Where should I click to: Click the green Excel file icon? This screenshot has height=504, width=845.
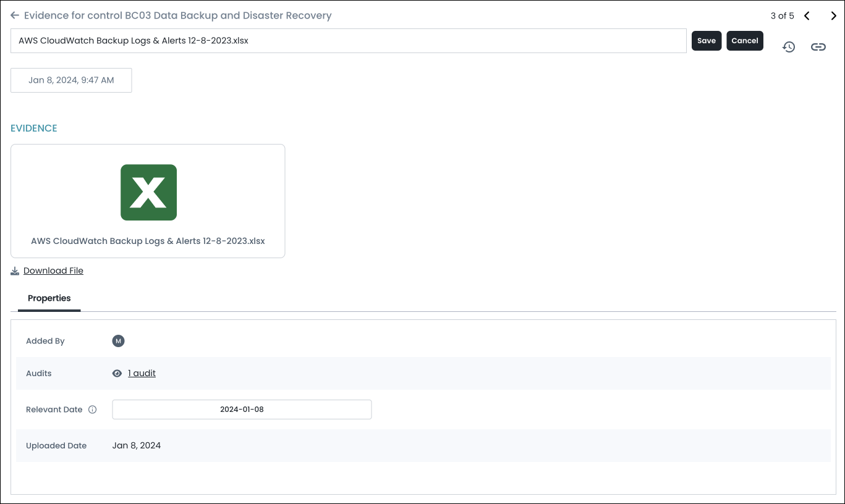click(x=148, y=192)
